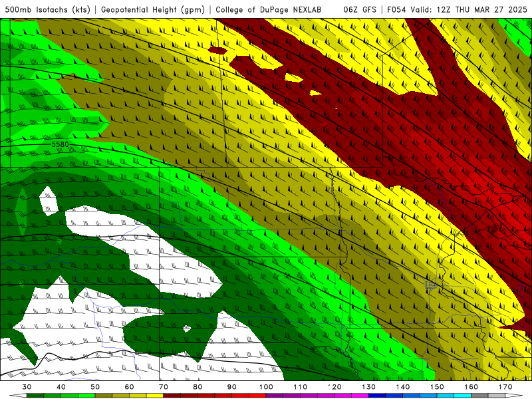The width and height of the screenshot is (532, 399).
Task: Click the 60 knot legend label
Action: [x=129, y=387]
